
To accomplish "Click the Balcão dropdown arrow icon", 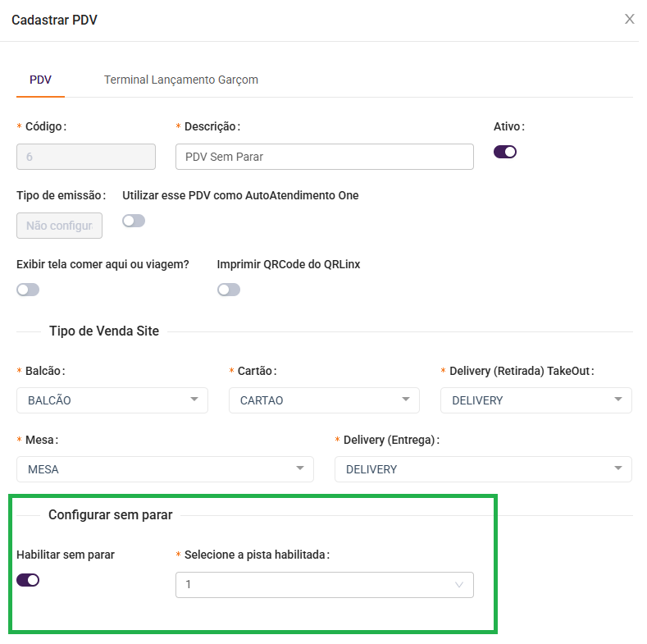I will (194, 400).
